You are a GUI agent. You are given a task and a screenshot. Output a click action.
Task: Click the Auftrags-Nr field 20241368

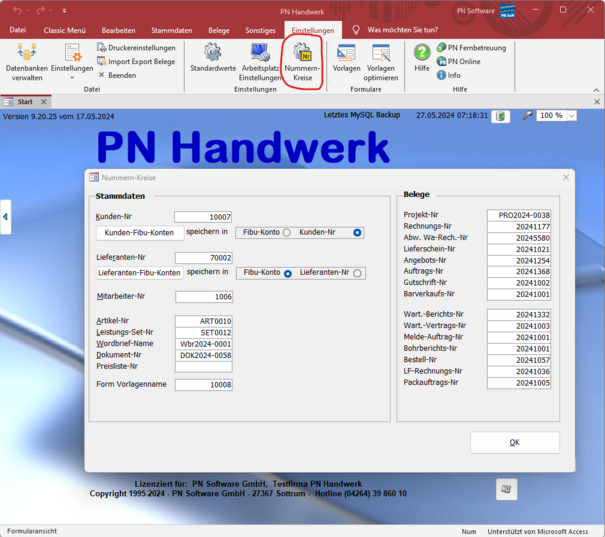519,272
